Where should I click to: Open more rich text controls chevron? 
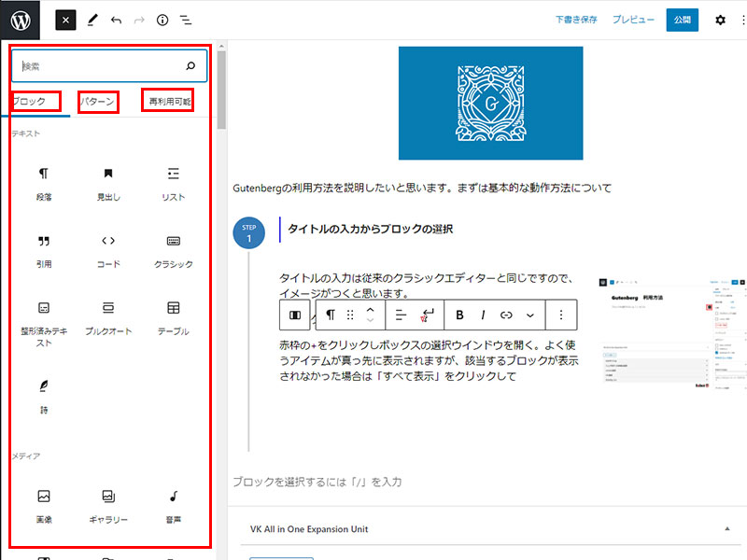(530, 315)
